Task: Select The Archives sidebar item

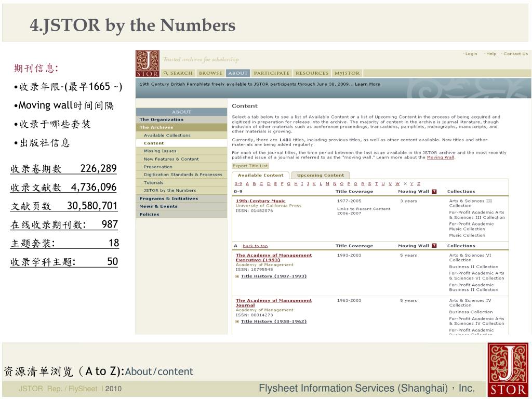Action: [181, 127]
